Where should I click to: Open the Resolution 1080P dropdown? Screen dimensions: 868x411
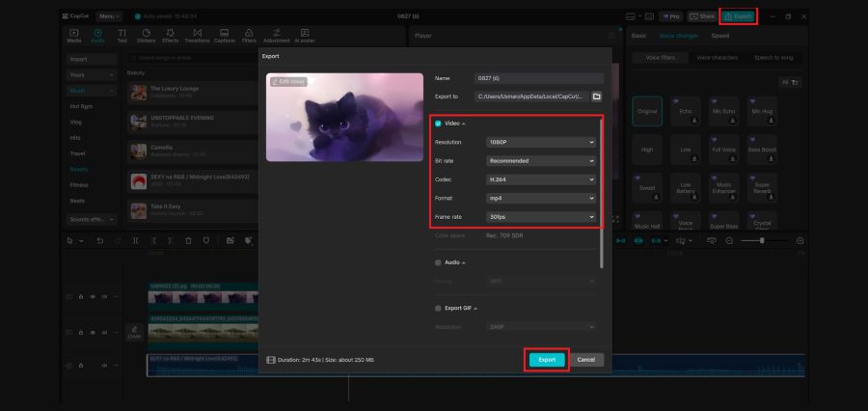pos(540,142)
